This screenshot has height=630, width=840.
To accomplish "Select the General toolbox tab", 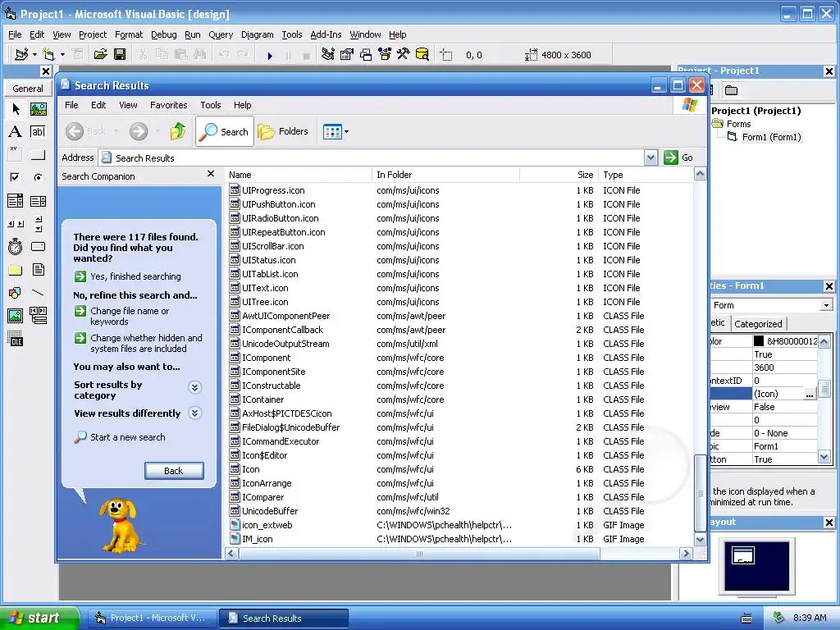I will (28, 89).
